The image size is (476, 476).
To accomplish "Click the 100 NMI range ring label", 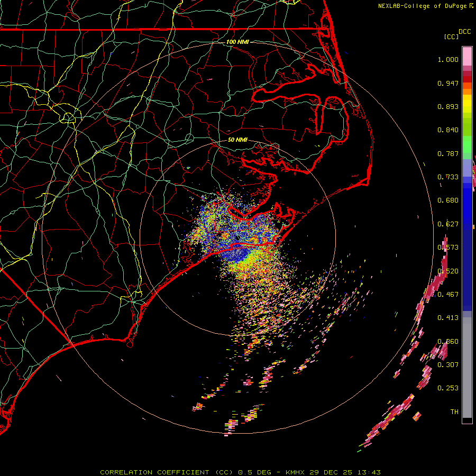I will (237, 42).
